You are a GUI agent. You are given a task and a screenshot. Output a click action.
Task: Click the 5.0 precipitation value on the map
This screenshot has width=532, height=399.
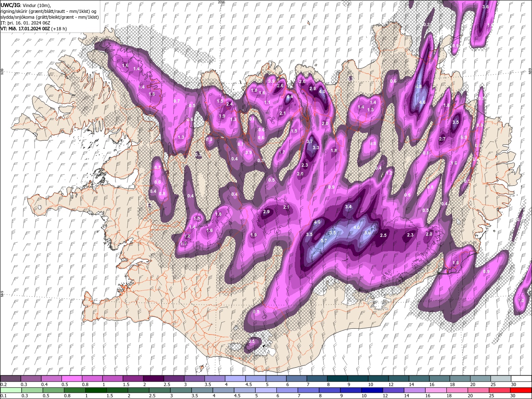pos(367,233)
